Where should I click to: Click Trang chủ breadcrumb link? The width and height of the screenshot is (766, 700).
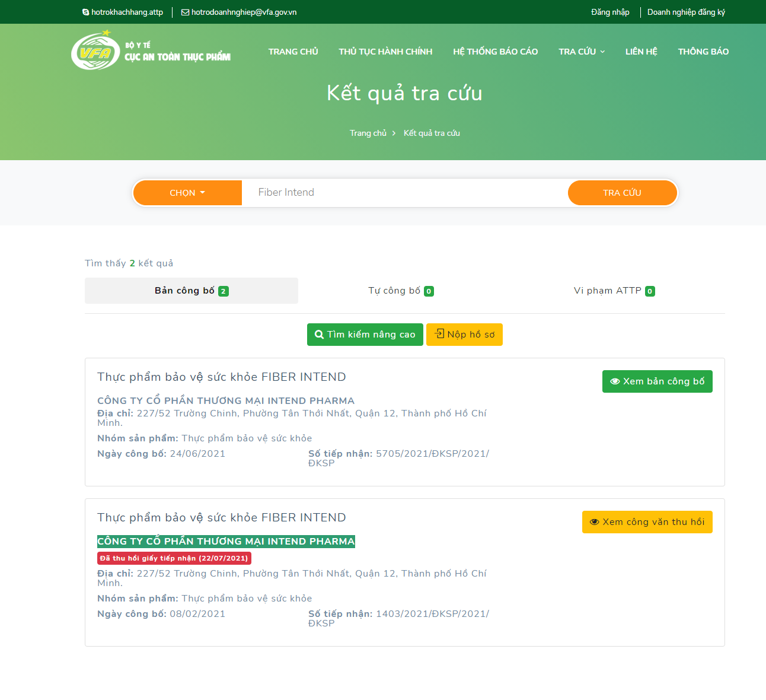(x=368, y=133)
